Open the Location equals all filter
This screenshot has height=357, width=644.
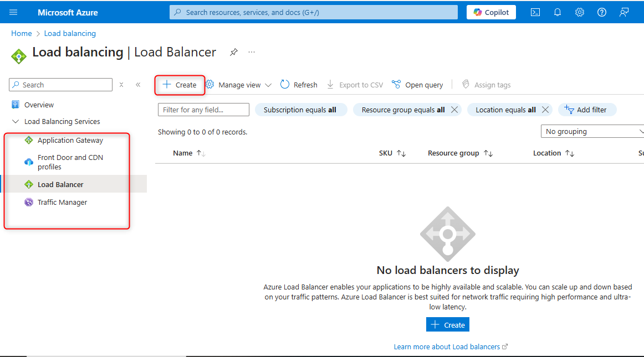[x=505, y=110]
